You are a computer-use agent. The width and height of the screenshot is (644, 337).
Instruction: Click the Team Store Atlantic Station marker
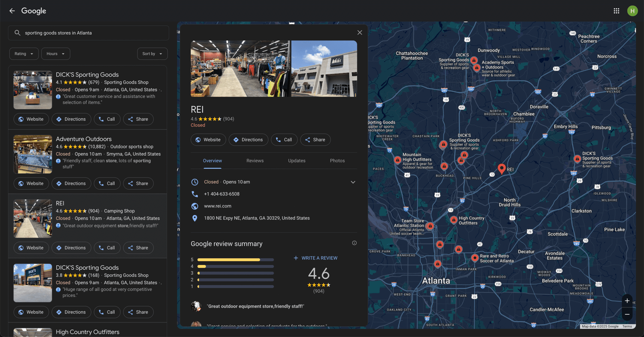[430, 226]
